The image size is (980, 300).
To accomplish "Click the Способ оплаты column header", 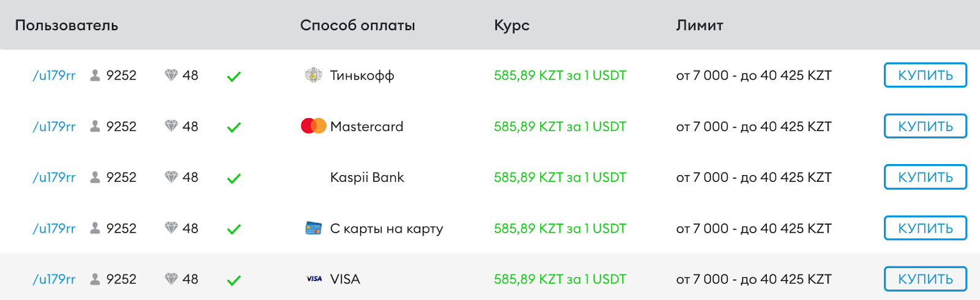I will (x=357, y=25).
